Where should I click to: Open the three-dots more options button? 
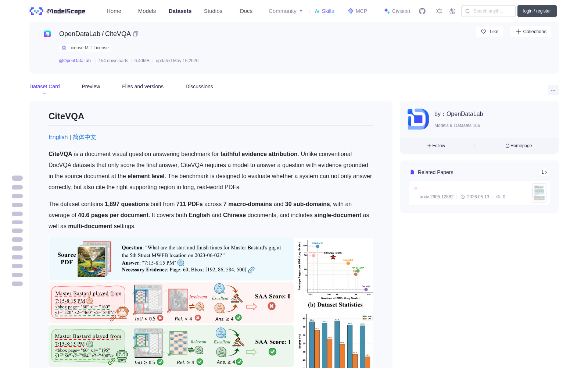(x=553, y=90)
